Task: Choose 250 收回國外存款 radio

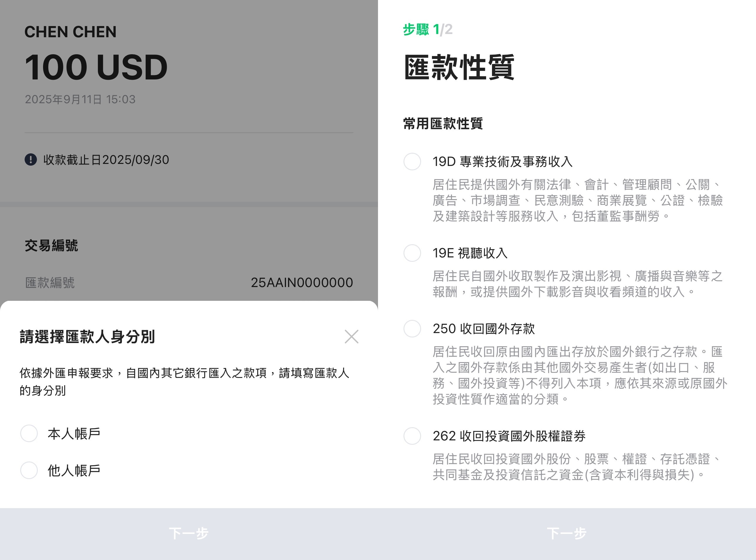Action: coord(412,329)
